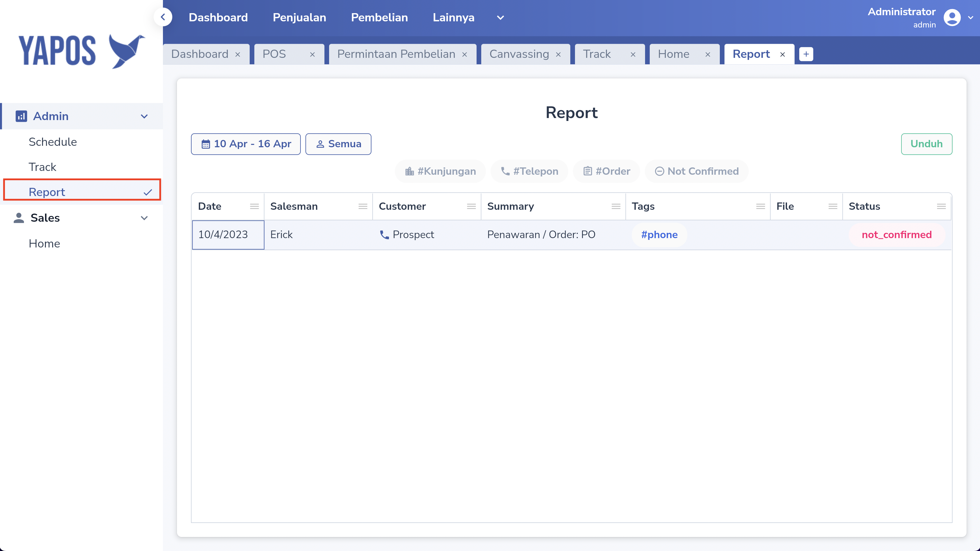The height and width of the screenshot is (551, 980).
Task: Click the Prospect customer cell
Action: tap(427, 235)
